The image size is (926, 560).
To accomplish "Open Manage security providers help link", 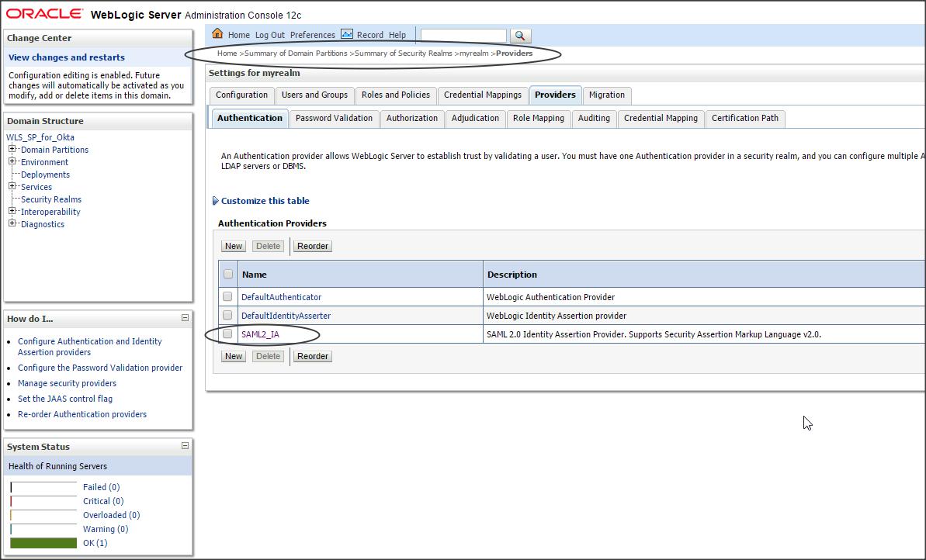I will [x=68, y=384].
